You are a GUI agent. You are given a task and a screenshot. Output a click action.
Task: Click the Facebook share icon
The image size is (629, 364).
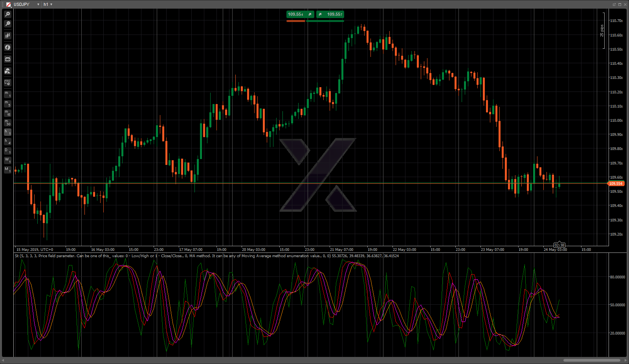pos(7,48)
